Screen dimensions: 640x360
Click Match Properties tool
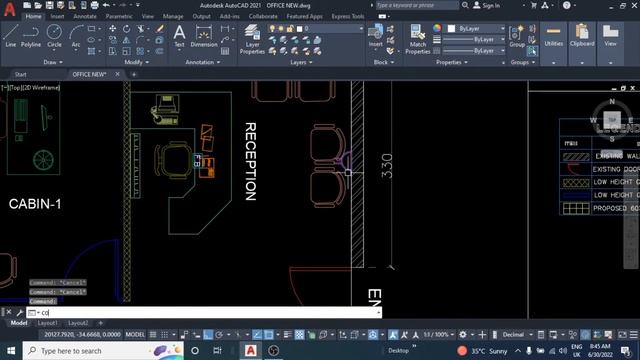click(418, 39)
